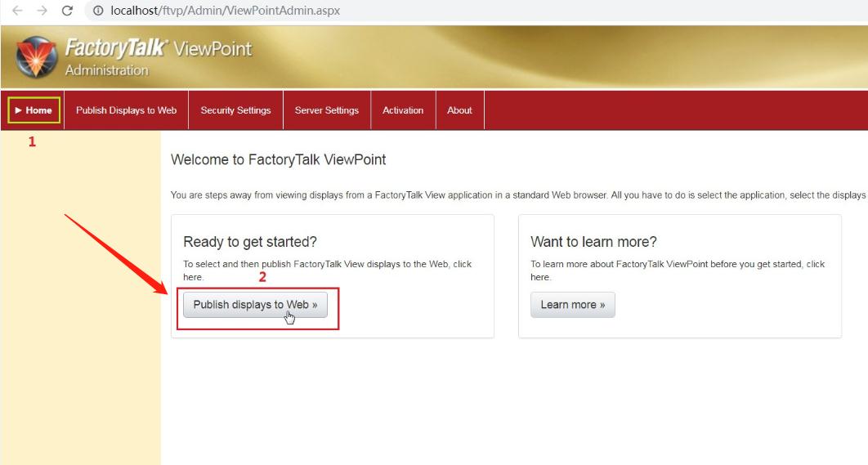Open the Server Settings menu
This screenshot has width=868, height=465.
[327, 110]
